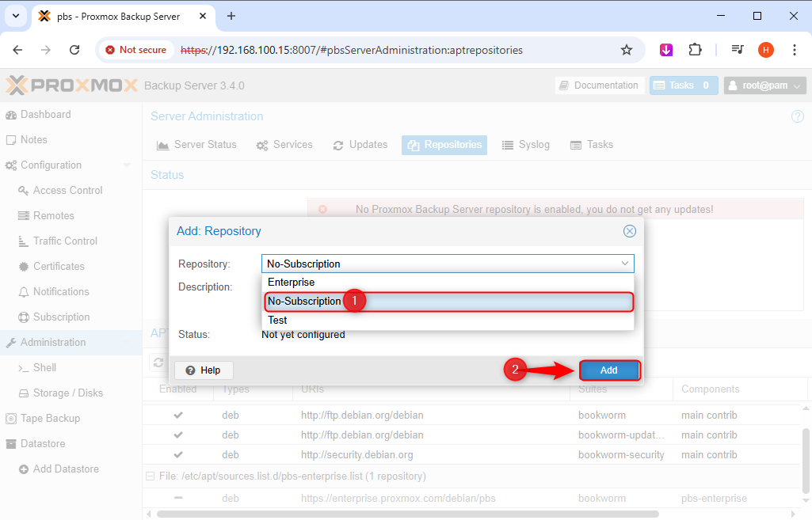Open the browser Extensions puzzle icon
Image resolution: width=812 pixels, height=520 pixels.
tap(695, 50)
